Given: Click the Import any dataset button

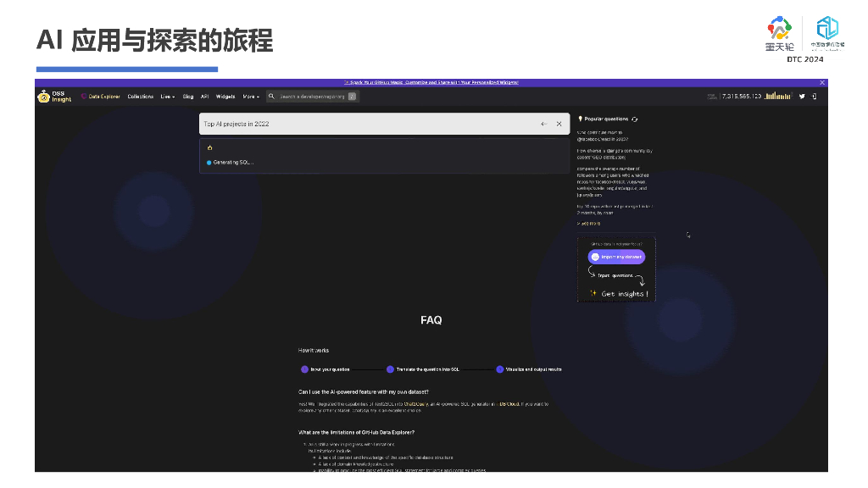Looking at the screenshot, I should 616,257.
